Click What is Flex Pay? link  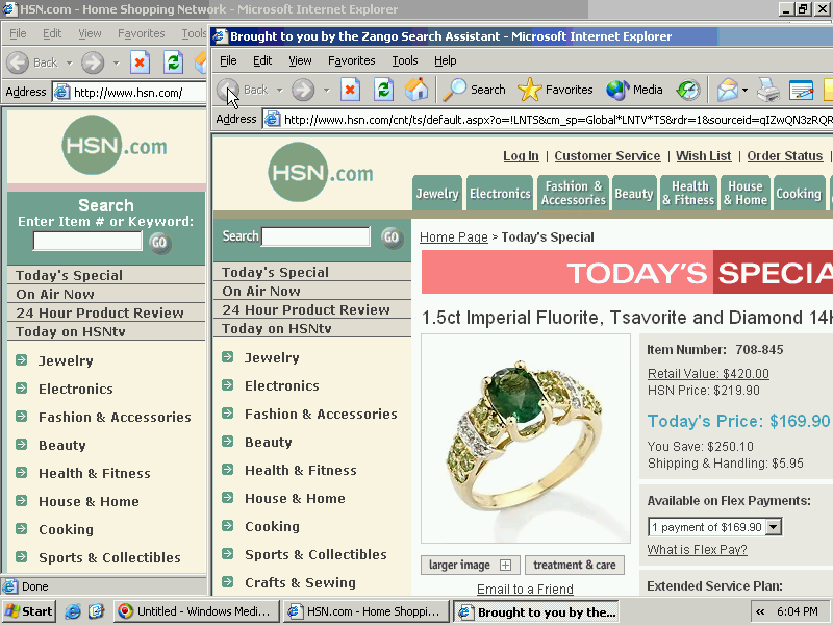click(698, 550)
